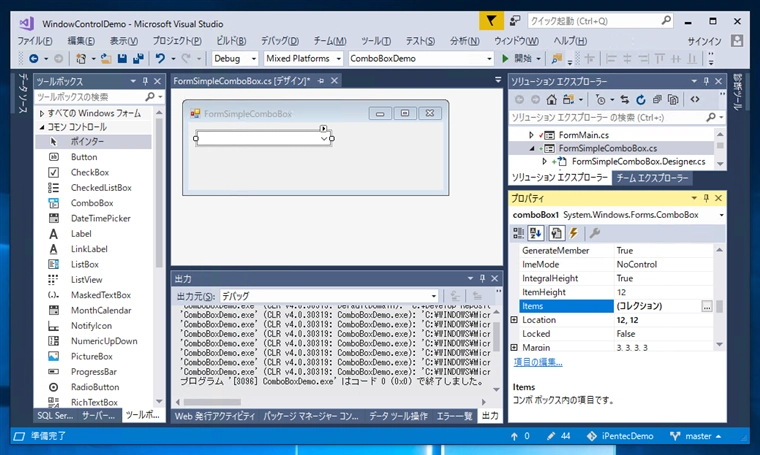This screenshot has height=455, width=760.
Task: Open the デバッグ(D) menu
Action: [280, 41]
